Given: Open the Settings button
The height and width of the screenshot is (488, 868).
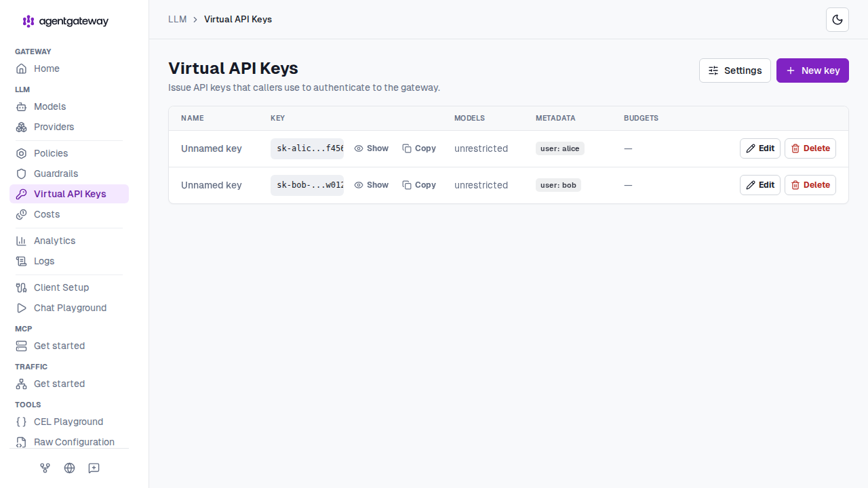Looking at the screenshot, I should (x=735, y=70).
